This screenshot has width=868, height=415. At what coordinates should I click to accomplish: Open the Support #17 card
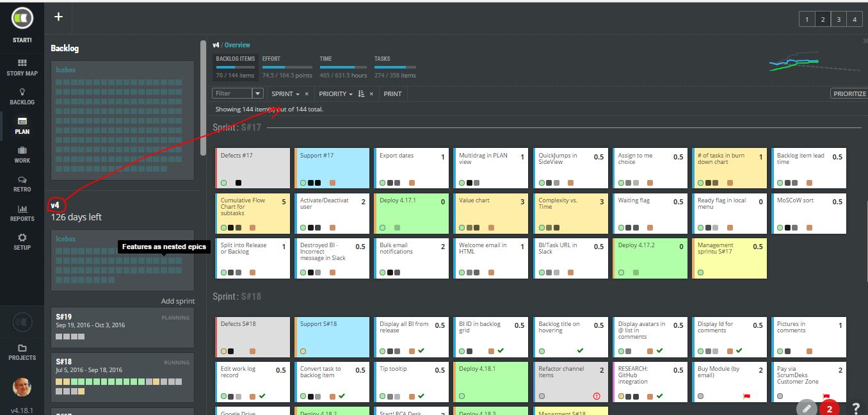coord(332,168)
